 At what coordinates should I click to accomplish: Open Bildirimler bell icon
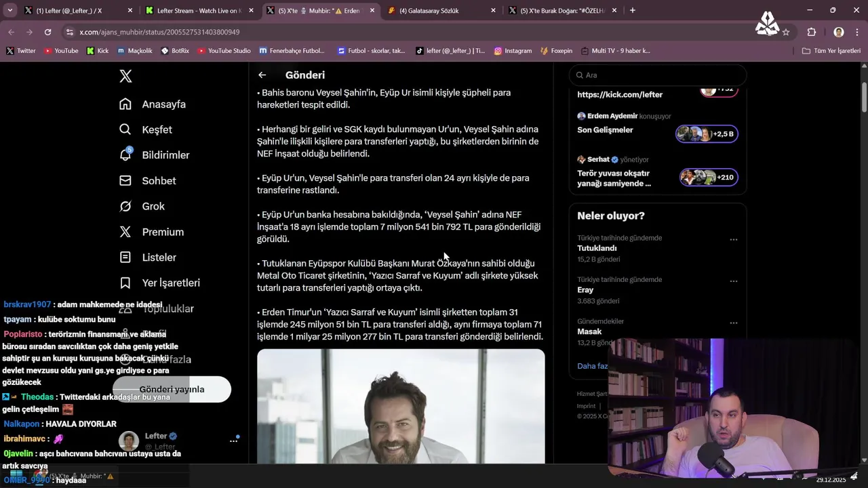click(125, 155)
